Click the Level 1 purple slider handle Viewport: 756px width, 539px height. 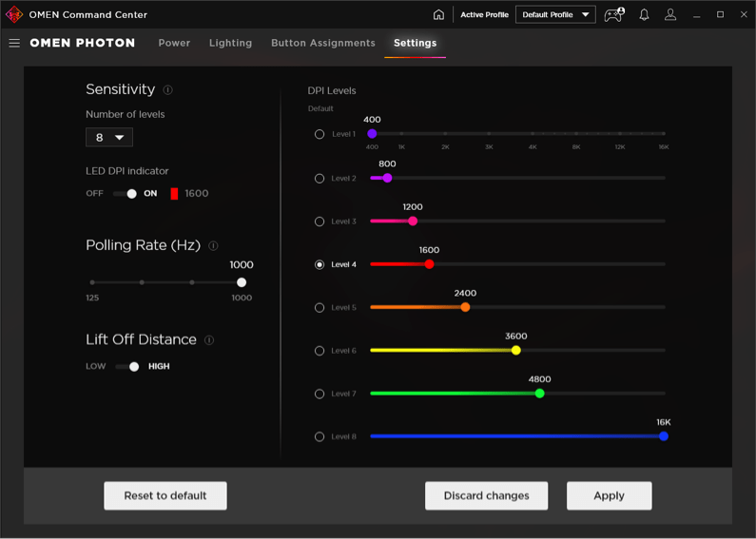[x=372, y=133]
